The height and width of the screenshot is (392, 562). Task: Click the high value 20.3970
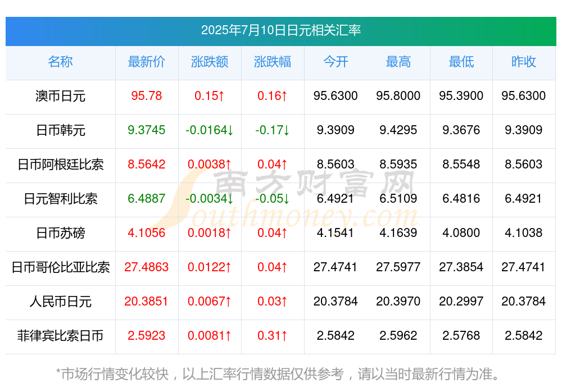point(398,301)
